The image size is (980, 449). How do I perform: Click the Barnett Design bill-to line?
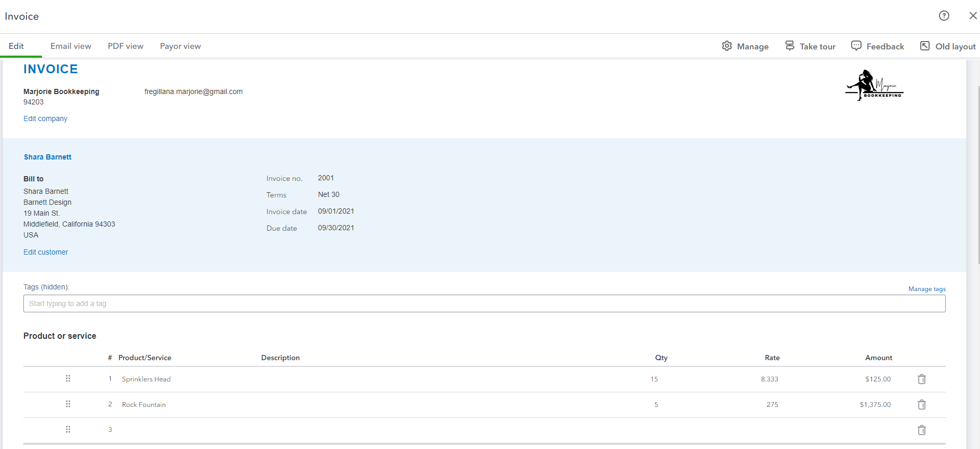click(47, 202)
